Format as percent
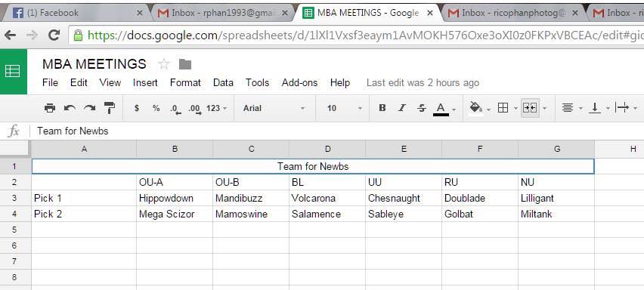The image size is (644, 290). (x=156, y=108)
